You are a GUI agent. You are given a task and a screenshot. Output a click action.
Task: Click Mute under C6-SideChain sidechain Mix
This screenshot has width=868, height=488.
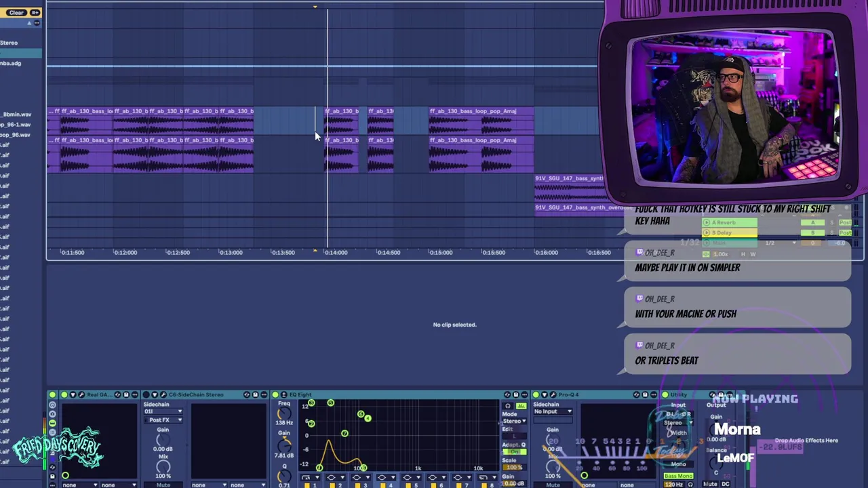coord(163,485)
